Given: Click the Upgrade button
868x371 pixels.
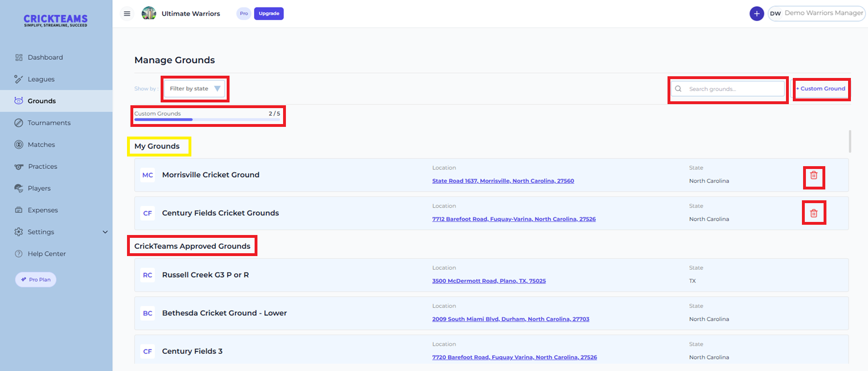Looking at the screenshot, I should [x=269, y=14].
